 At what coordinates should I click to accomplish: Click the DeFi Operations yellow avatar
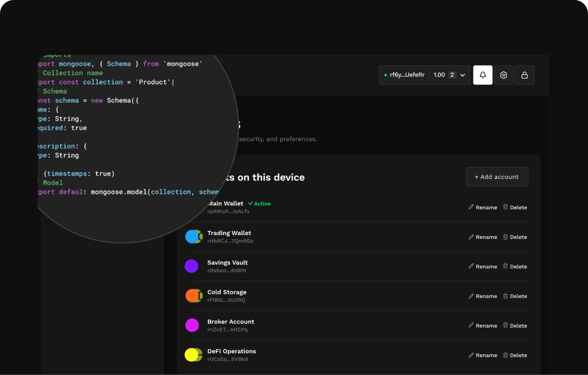click(193, 355)
